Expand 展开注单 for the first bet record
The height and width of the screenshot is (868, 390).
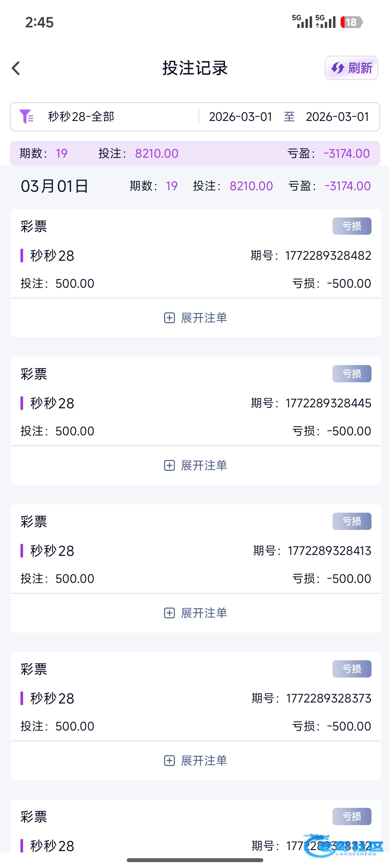click(204, 318)
